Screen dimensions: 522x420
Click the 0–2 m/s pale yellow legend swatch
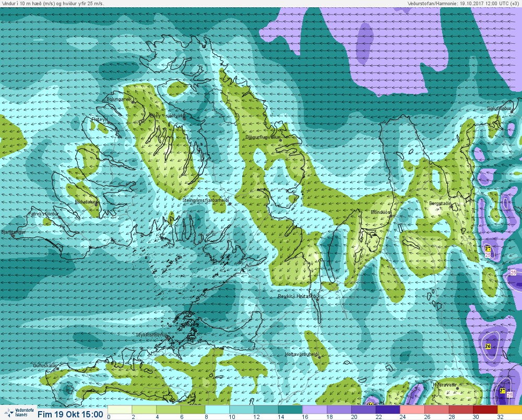[x=120, y=410]
